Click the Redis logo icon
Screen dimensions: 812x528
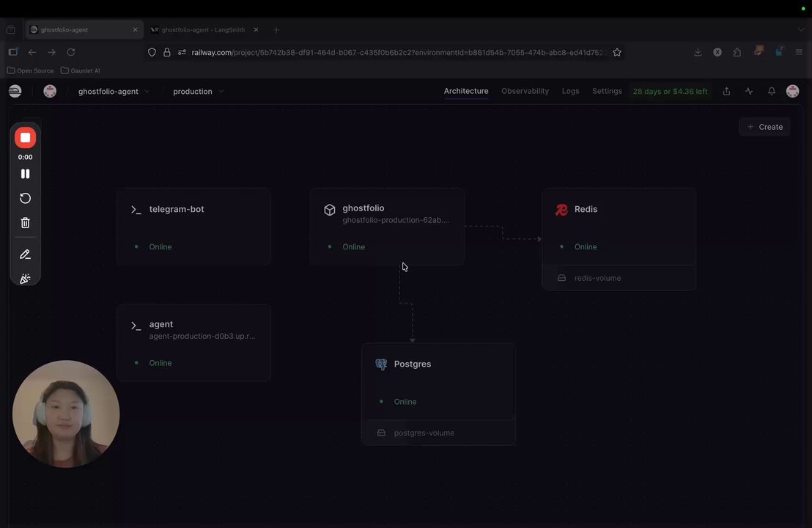pos(561,209)
